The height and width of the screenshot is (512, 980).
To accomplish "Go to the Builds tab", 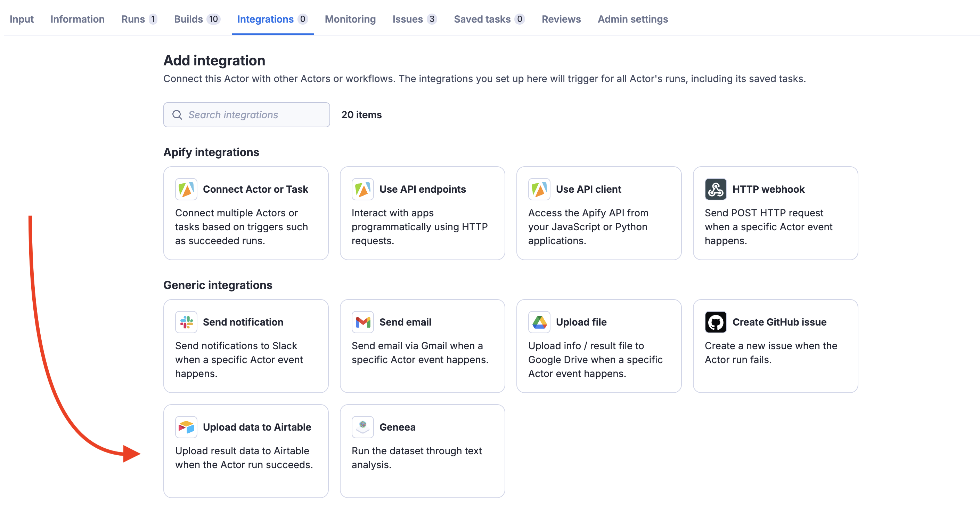I will [188, 19].
